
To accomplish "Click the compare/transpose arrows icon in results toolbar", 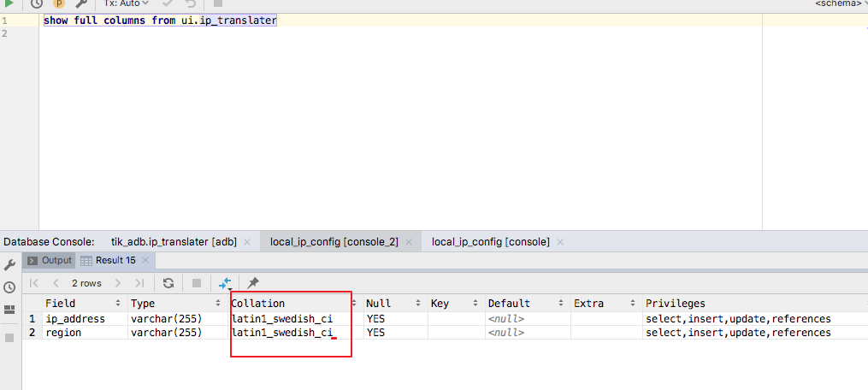I will [225, 284].
